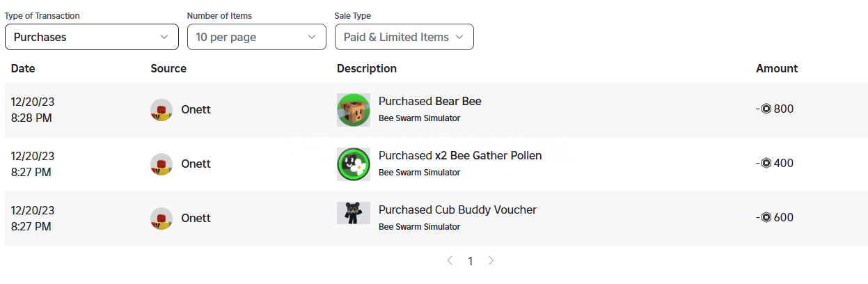Expand the 10 per page dropdown

[x=257, y=37]
